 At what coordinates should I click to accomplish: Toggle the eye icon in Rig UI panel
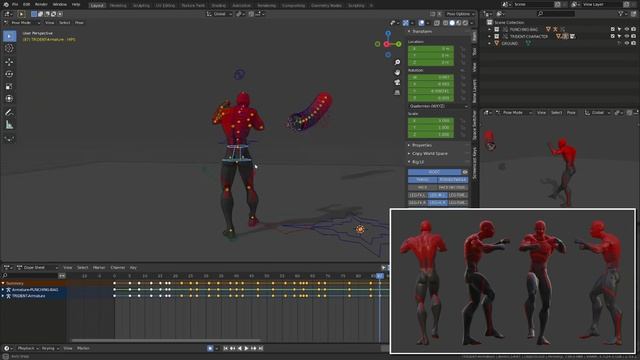(465, 172)
